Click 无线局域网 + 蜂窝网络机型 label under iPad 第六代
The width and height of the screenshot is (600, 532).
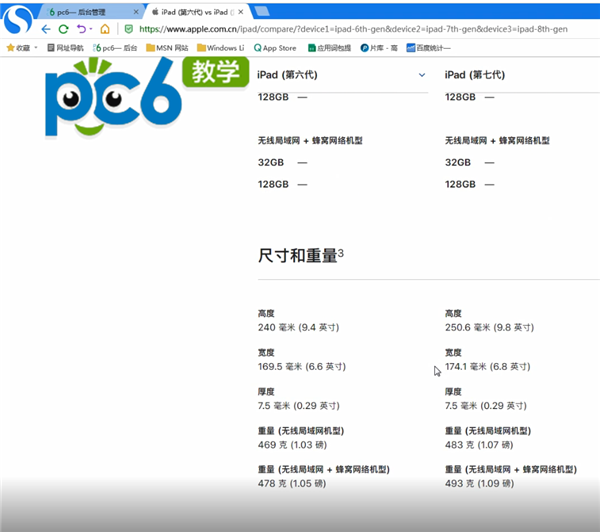(310, 140)
